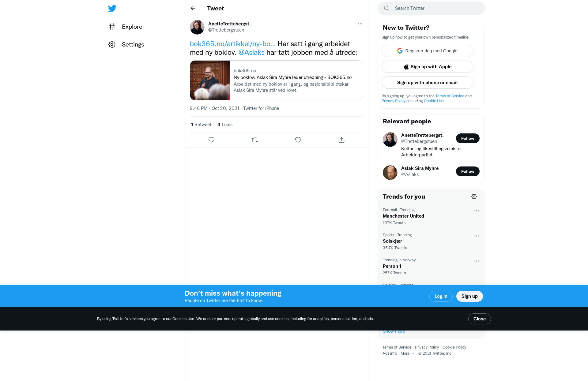Like the tweet with the heart icon
This screenshot has width=588, height=381.
point(298,140)
